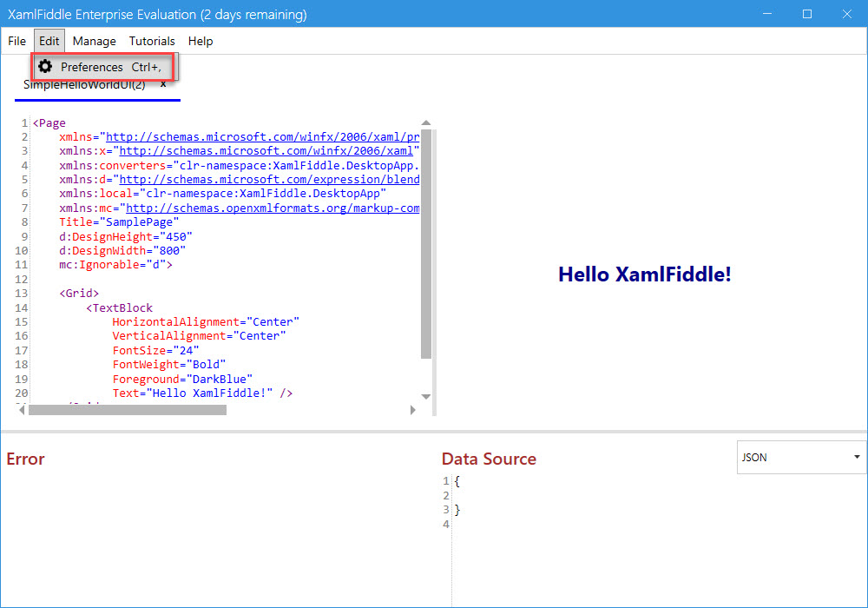Screen dimensions: 868x608
Task: Switch to the SimpleHelloWorldUI(2) tab
Action: click(x=85, y=85)
